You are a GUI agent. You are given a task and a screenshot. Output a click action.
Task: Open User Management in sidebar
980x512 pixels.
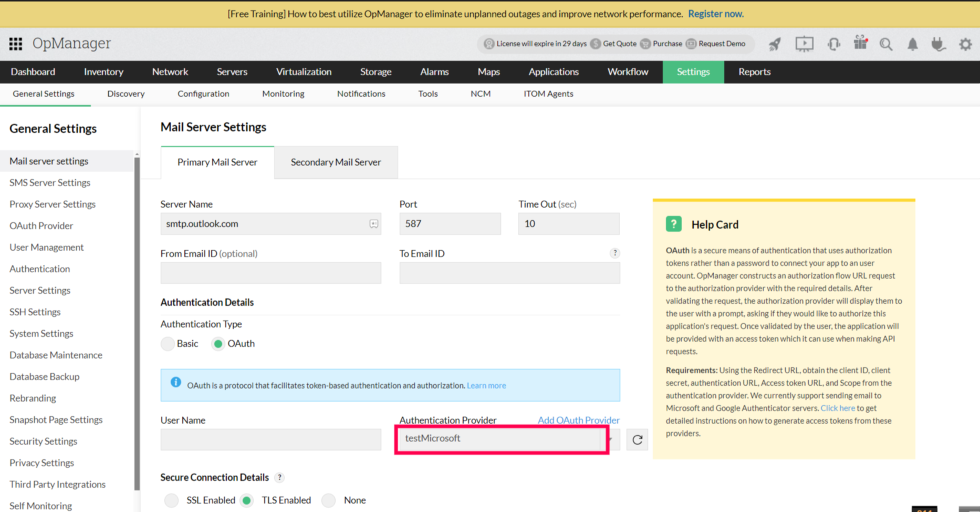coord(46,248)
